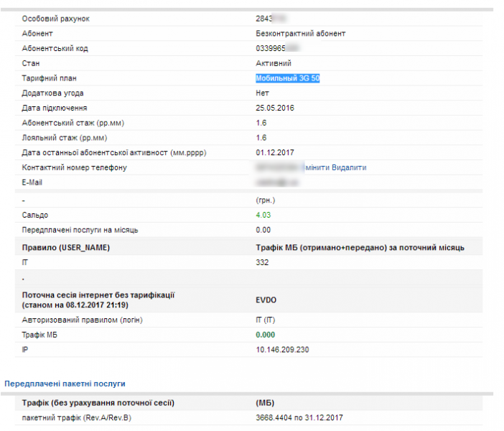Click the green Трафік МБ value 0.000
Screen dimensions: 504x431
266,335
